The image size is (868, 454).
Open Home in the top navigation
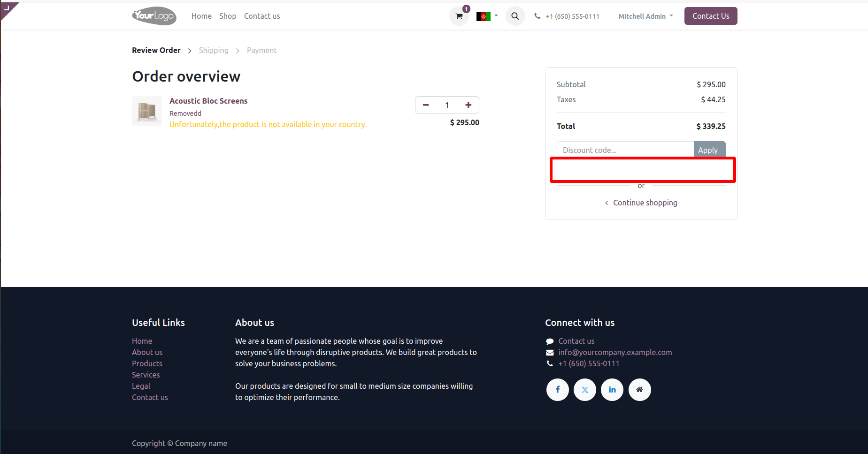click(201, 16)
